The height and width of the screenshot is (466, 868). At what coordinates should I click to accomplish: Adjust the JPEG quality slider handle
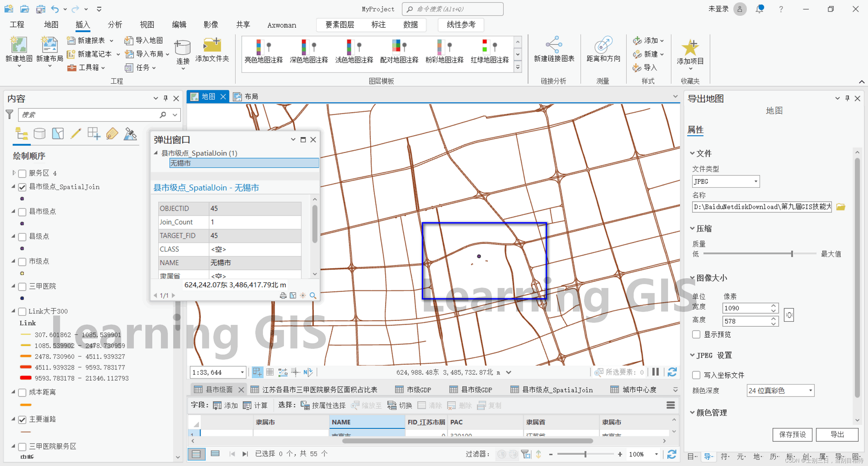[792, 254]
